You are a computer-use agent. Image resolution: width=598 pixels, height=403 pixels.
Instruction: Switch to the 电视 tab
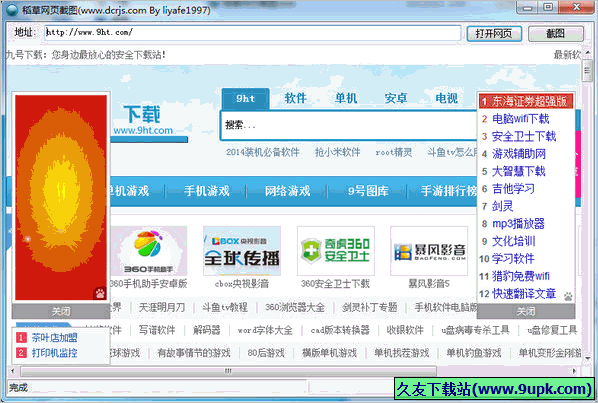447,98
